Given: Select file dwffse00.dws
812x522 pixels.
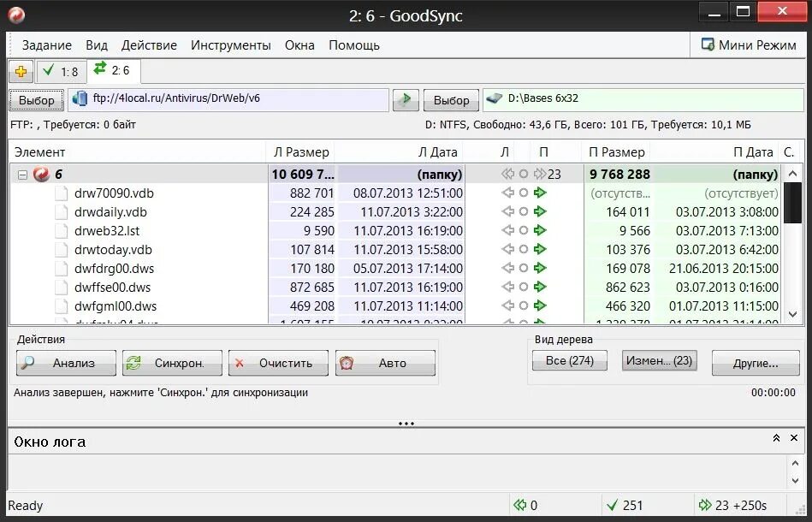Looking at the screenshot, I should pos(112,287).
